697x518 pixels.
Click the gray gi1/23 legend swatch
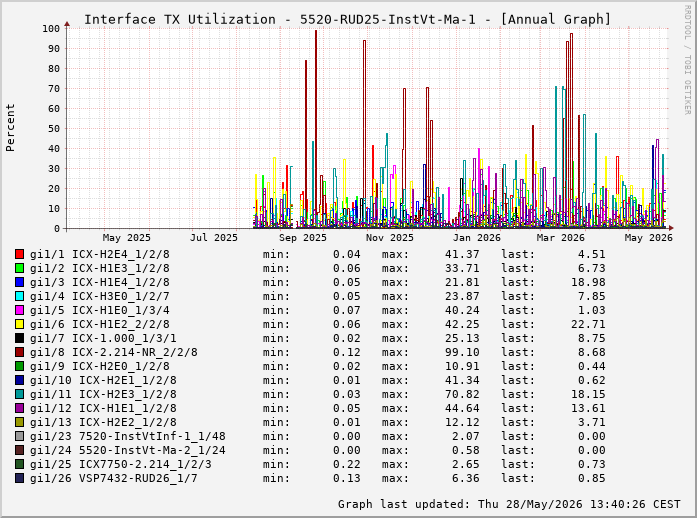19,436
